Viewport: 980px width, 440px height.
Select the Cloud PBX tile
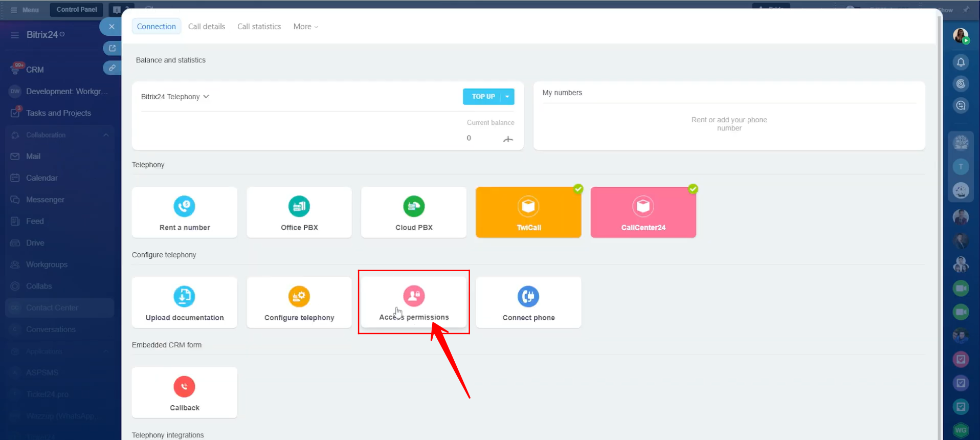414,212
